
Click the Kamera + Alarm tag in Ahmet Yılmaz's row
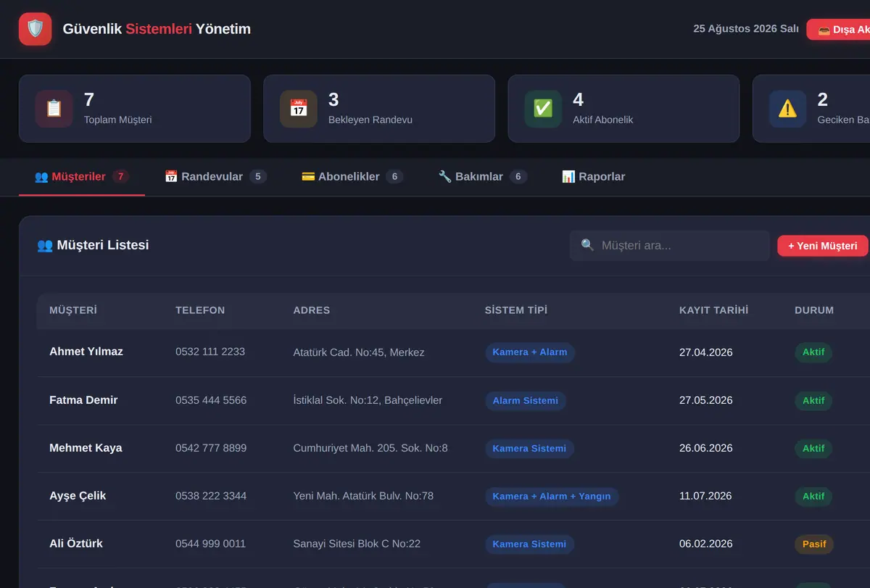pyautogui.click(x=530, y=352)
